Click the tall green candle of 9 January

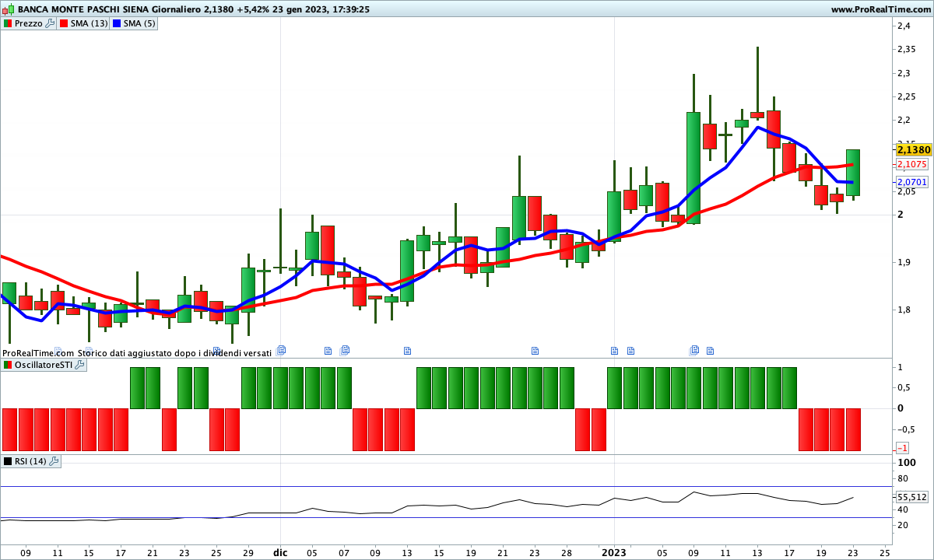(693, 168)
